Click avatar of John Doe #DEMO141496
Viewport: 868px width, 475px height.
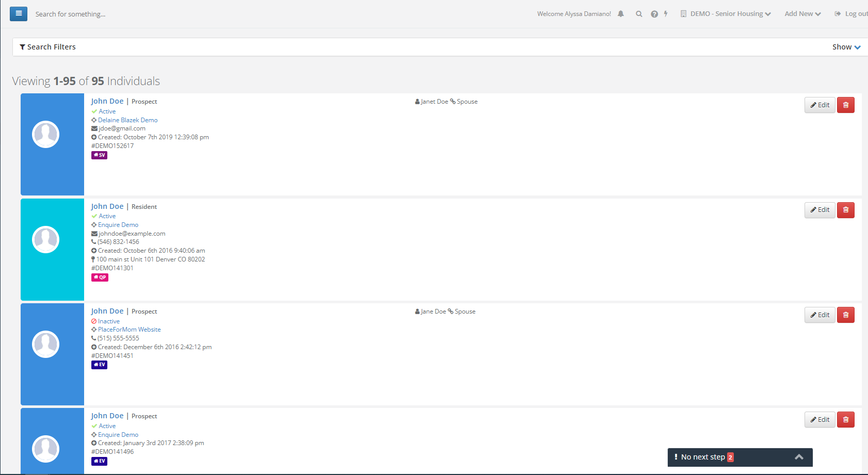pyautogui.click(x=46, y=449)
